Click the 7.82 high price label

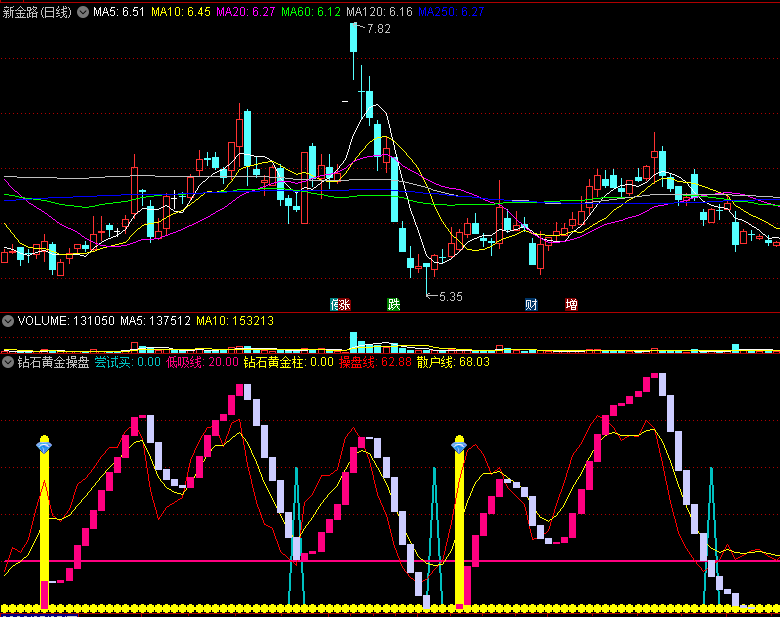[x=379, y=29]
